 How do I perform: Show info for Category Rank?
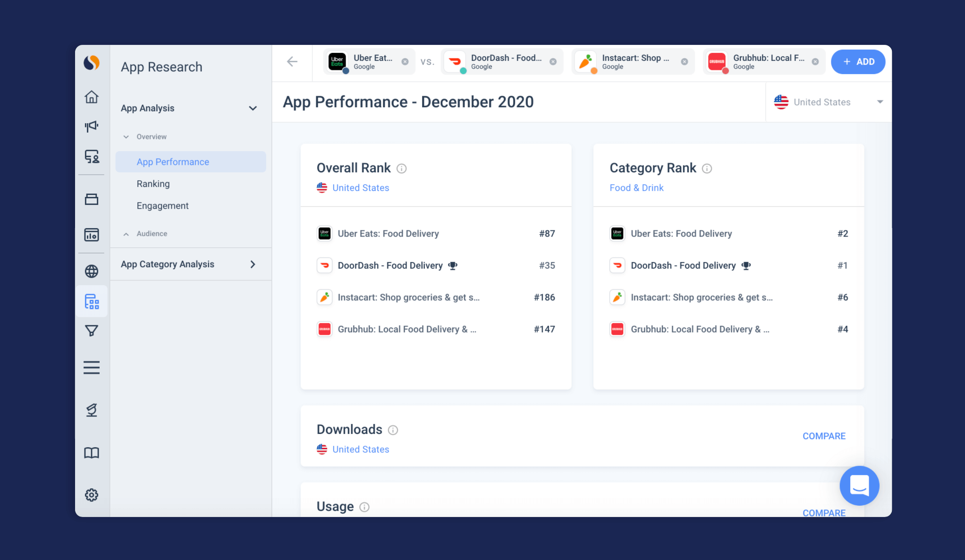[707, 169]
